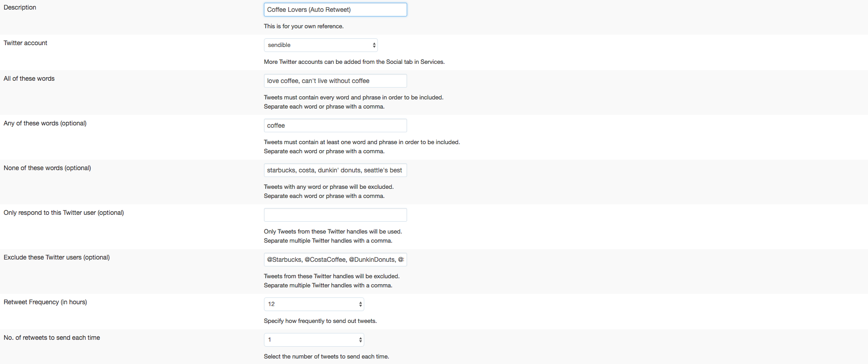Click the Description label
This screenshot has width=868, height=364.
(20, 7)
